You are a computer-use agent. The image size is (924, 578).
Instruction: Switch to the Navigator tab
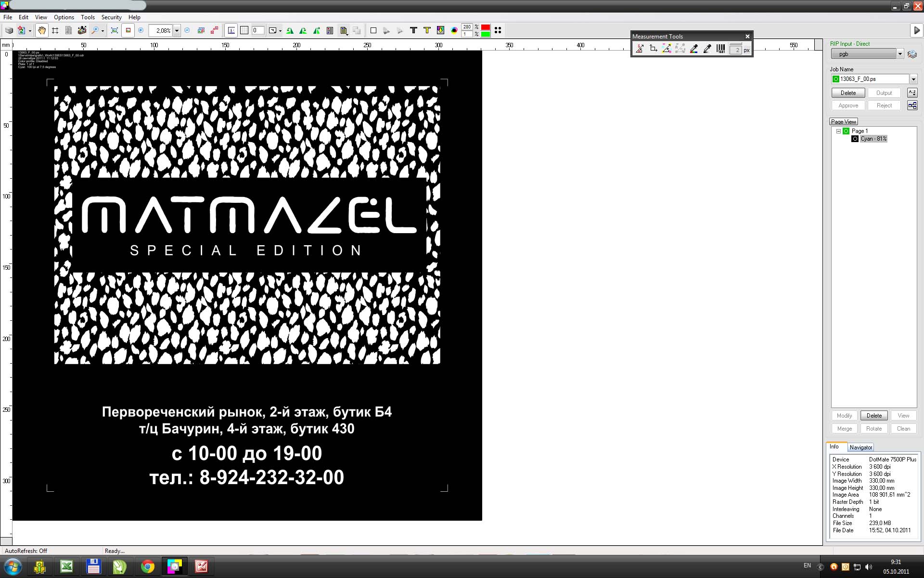click(x=860, y=447)
